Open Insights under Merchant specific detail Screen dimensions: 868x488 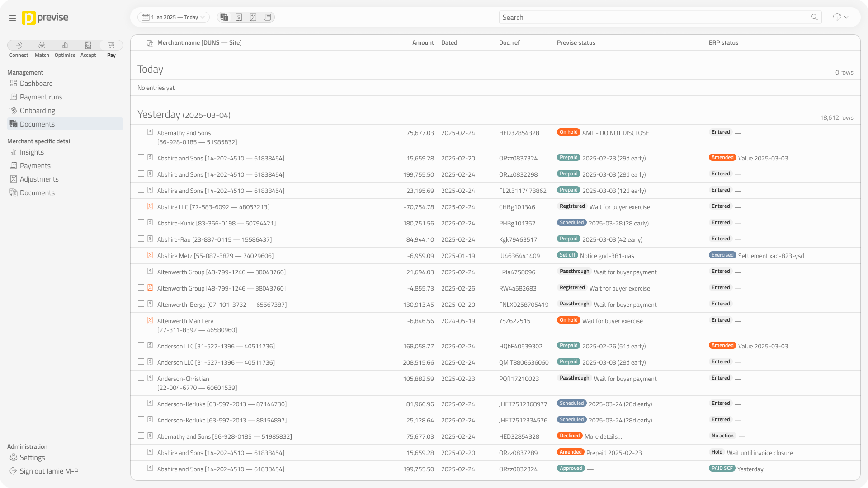(32, 152)
